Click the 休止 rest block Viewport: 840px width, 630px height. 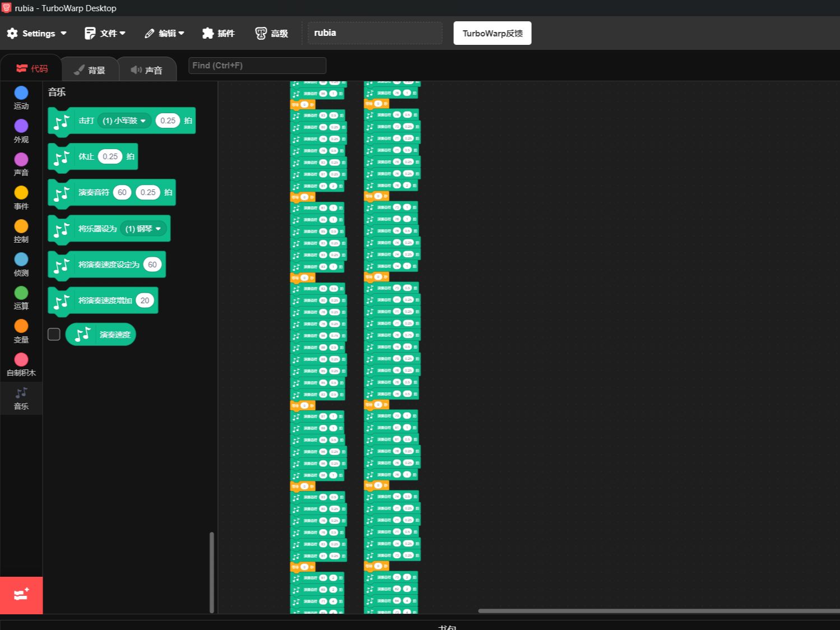[x=93, y=157]
